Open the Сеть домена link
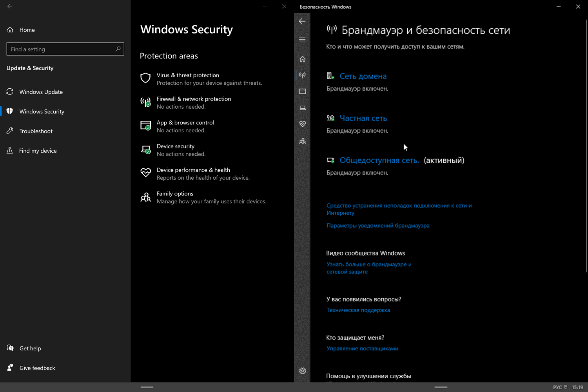588x392 pixels. click(363, 76)
